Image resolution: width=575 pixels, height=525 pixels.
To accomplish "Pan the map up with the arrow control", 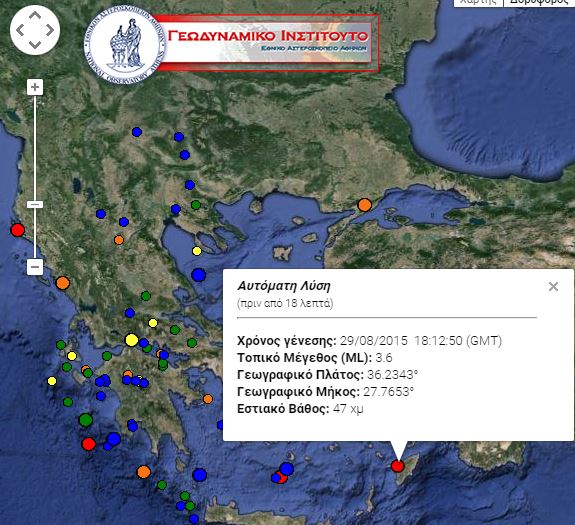I will [x=35, y=15].
